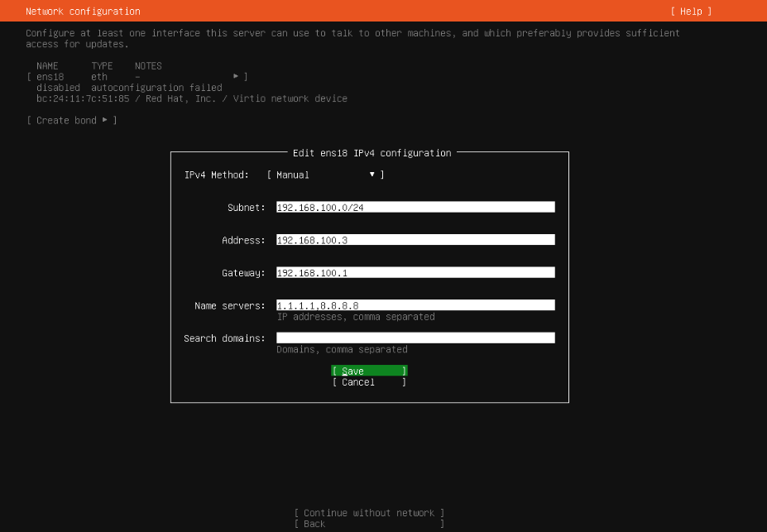The height and width of the screenshot is (532, 767).
Task: Click the Network configuration title
Action: pyautogui.click(x=83, y=12)
